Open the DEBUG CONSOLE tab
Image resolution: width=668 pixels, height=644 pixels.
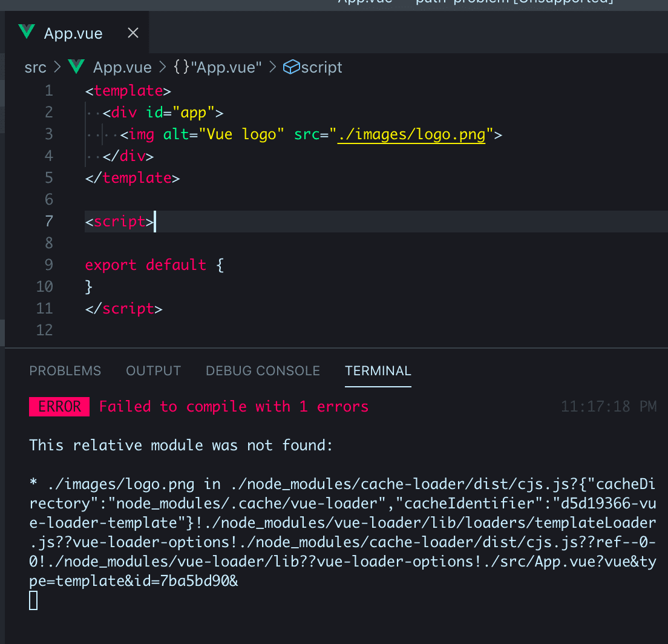(263, 371)
